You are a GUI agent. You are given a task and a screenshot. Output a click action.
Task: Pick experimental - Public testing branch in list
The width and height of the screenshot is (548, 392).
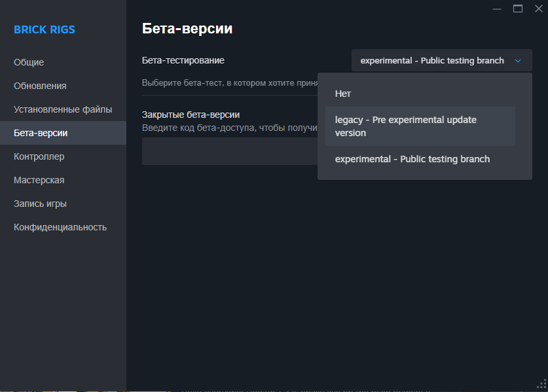[x=420, y=159]
